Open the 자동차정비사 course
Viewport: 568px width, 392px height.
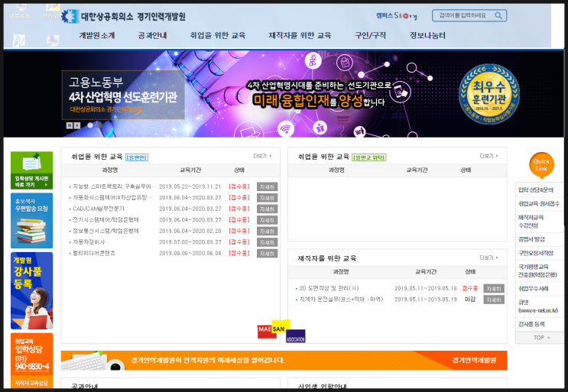coord(89,241)
